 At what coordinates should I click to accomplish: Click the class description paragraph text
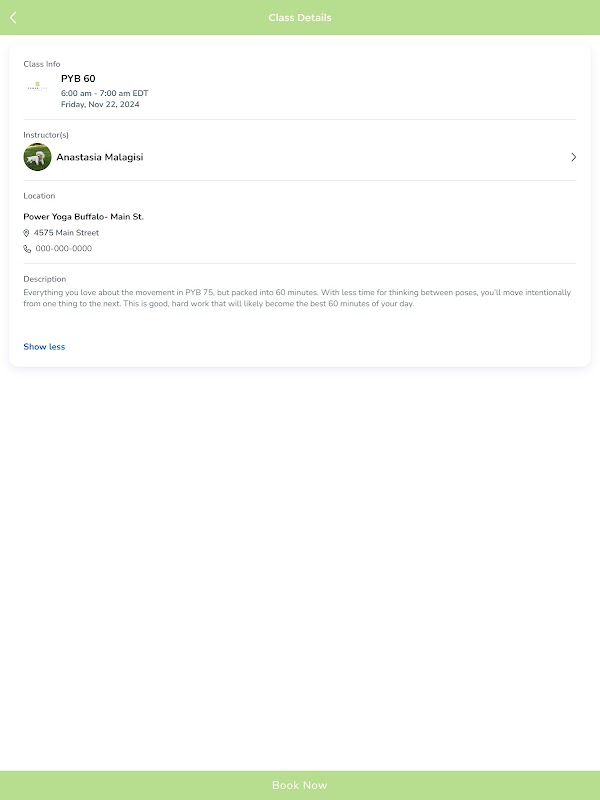pos(297,298)
